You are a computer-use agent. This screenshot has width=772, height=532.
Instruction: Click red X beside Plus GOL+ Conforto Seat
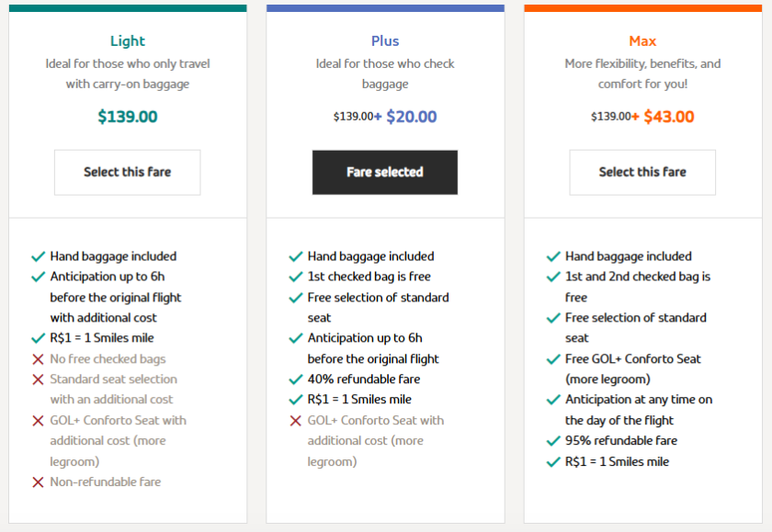(x=295, y=421)
